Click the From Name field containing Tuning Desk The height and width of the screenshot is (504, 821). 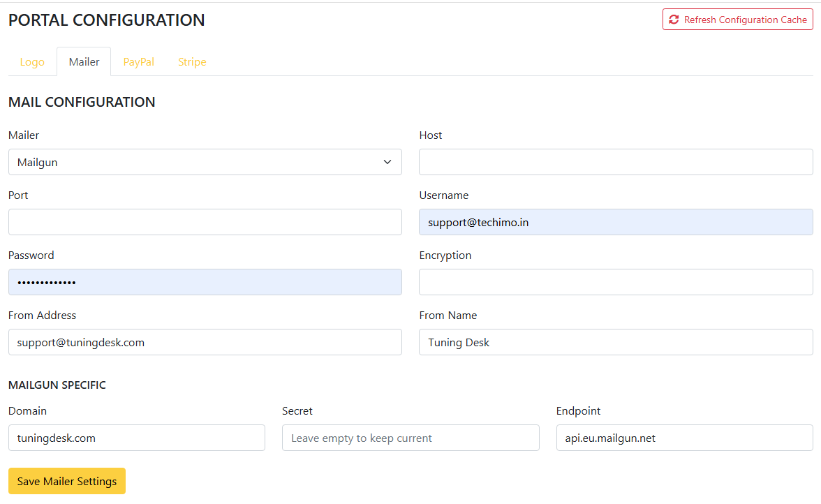click(616, 342)
